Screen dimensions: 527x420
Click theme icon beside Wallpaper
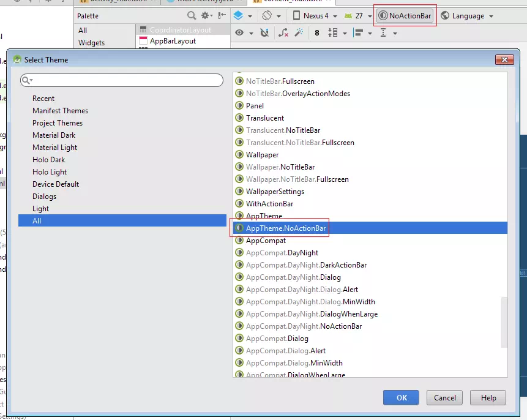click(x=239, y=155)
